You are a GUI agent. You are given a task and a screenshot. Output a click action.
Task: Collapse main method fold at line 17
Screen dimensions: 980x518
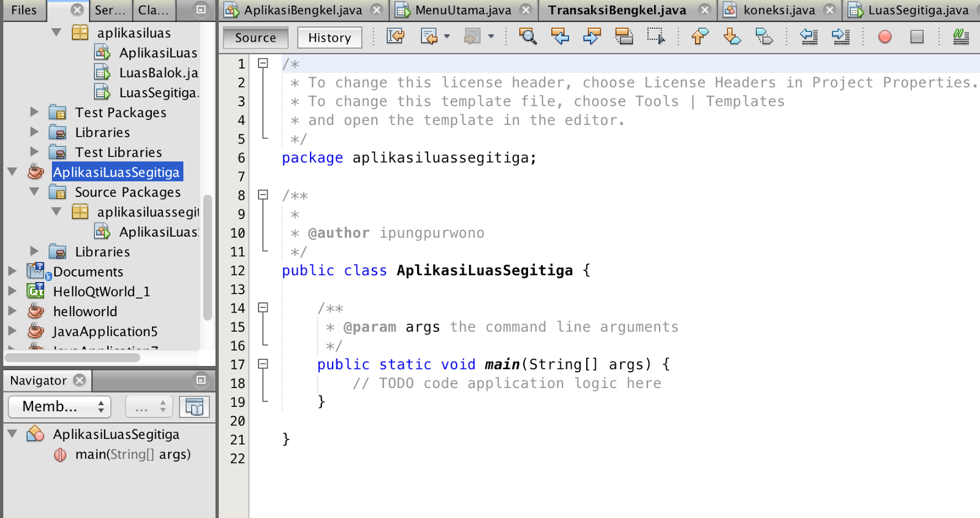(x=263, y=364)
